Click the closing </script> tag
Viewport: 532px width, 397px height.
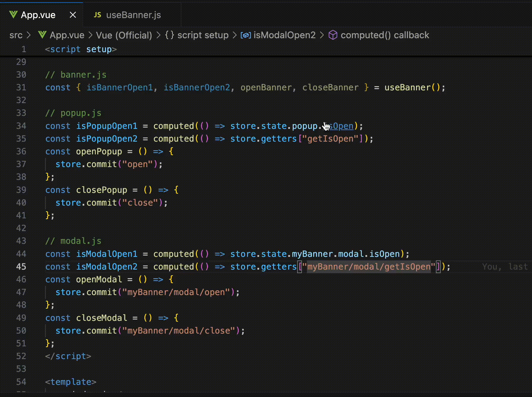(x=68, y=356)
